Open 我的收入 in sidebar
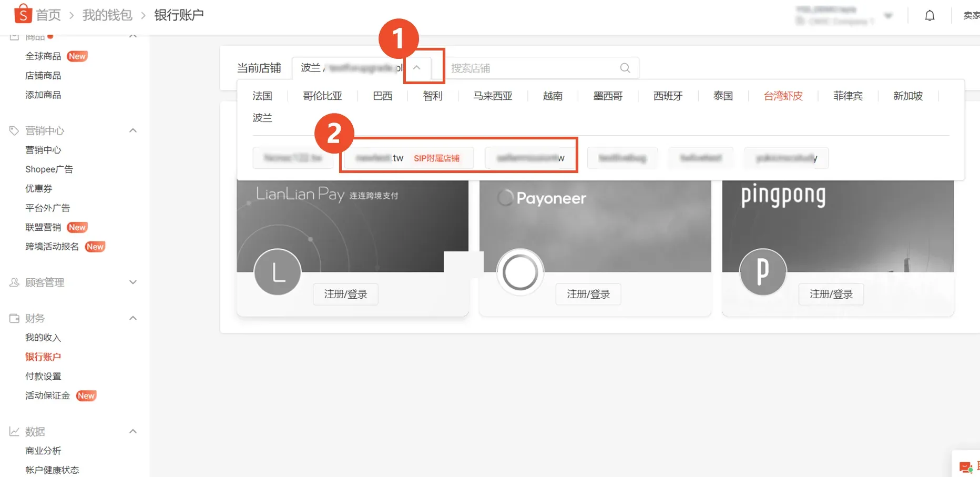 click(x=43, y=338)
